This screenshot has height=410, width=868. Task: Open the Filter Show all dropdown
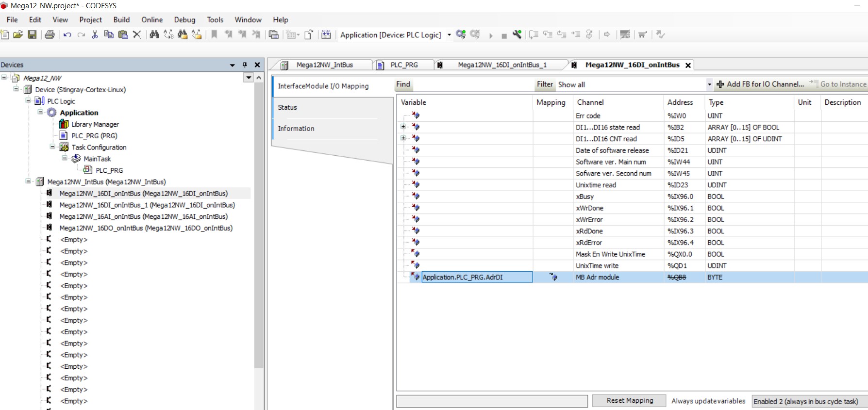tap(709, 84)
